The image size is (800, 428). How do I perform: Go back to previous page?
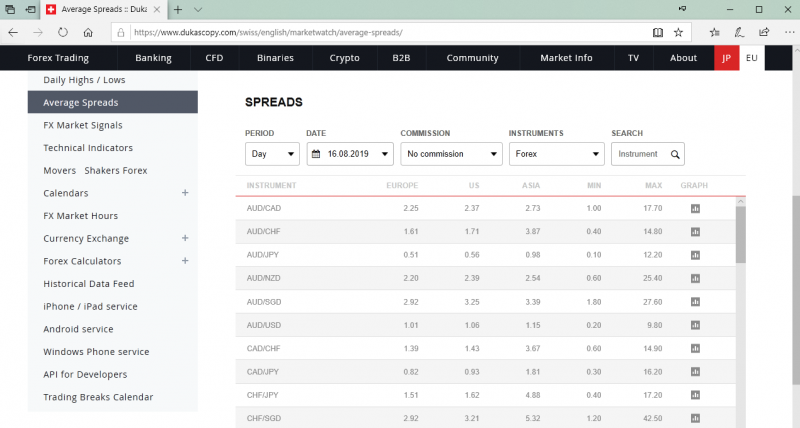13,33
